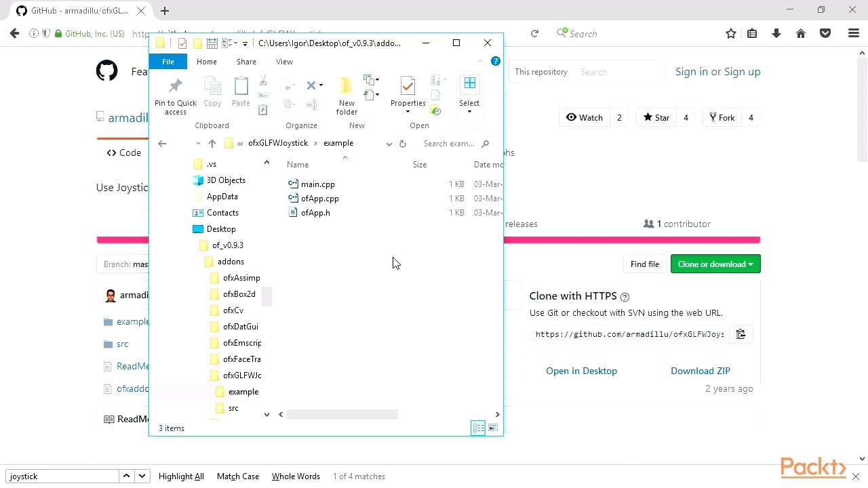Image resolution: width=868 pixels, height=488 pixels.
Task: Click the Paste shortcut icon in ribbon
Action: click(x=263, y=110)
